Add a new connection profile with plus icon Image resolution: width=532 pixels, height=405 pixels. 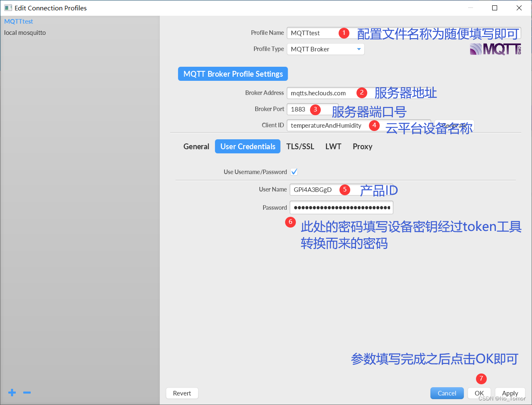pos(12,392)
